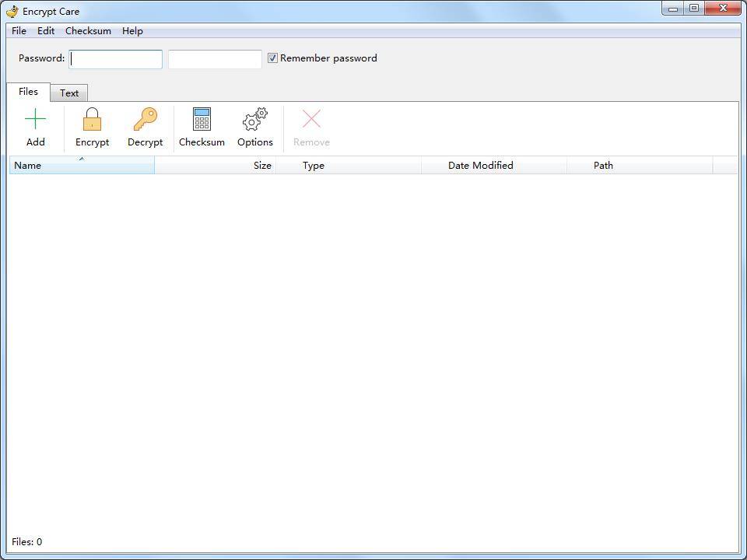This screenshot has height=560, width=747.
Task: Click the Date Modified column header
Action: [x=480, y=165]
